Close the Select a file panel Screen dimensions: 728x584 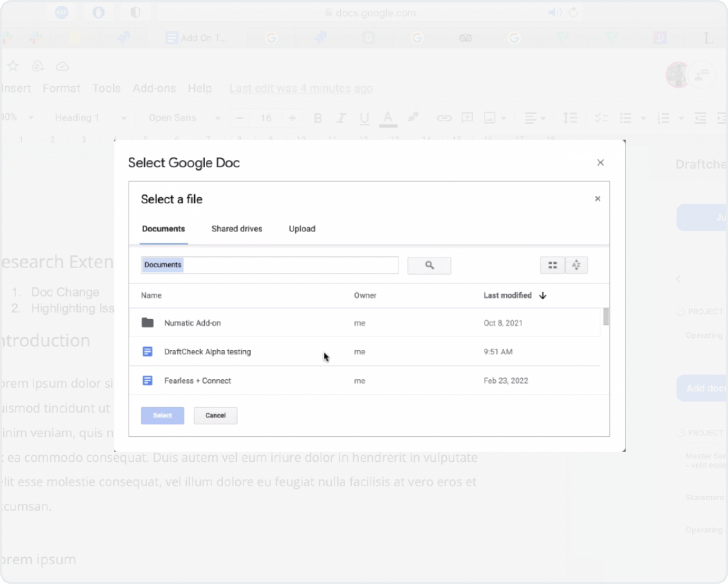click(x=597, y=199)
